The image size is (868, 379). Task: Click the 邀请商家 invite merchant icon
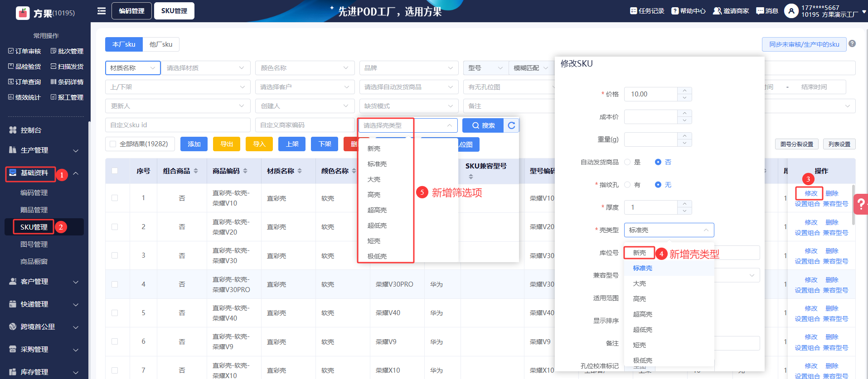[x=717, y=11]
